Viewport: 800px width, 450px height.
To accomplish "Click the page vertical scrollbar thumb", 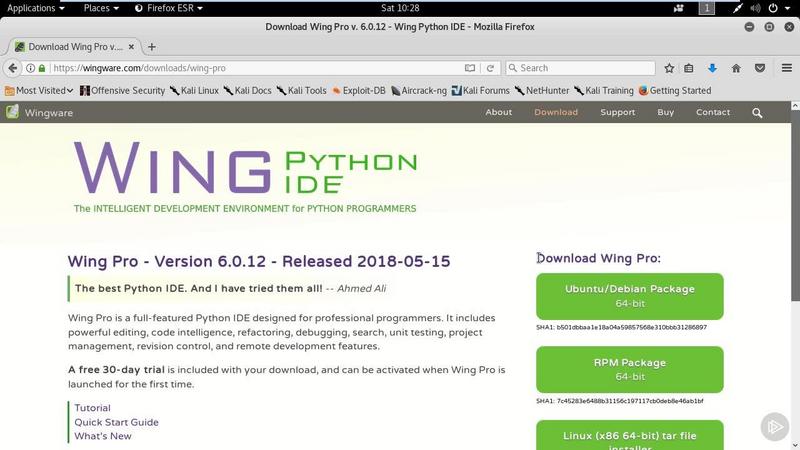I will point(795,205).
